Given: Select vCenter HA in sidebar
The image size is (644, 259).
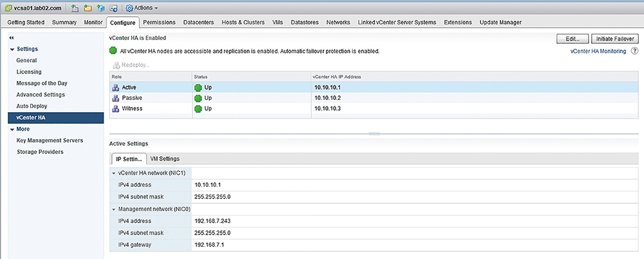Looking at the screenshot, I should [x=56, y=117].
